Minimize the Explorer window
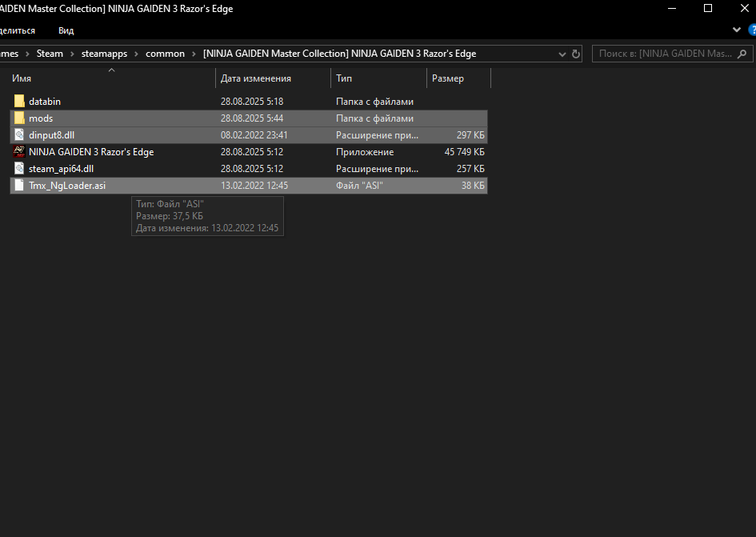The image size is (756, 537). [x=672, y=8]
